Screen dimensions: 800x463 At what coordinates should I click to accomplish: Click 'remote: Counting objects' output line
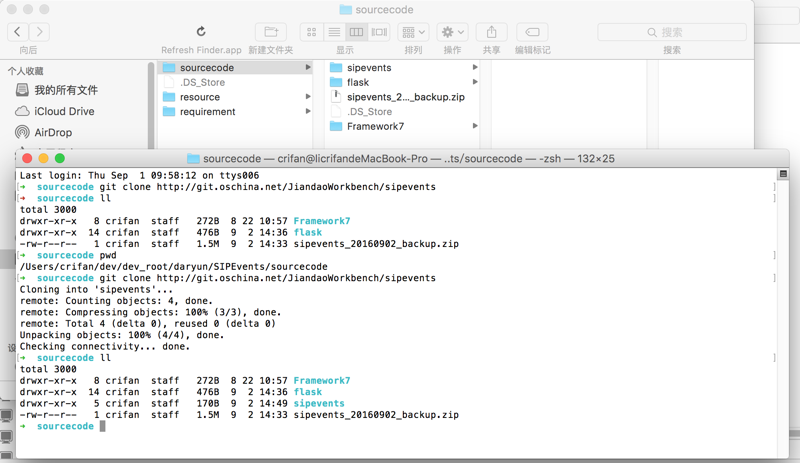(116, 301)
